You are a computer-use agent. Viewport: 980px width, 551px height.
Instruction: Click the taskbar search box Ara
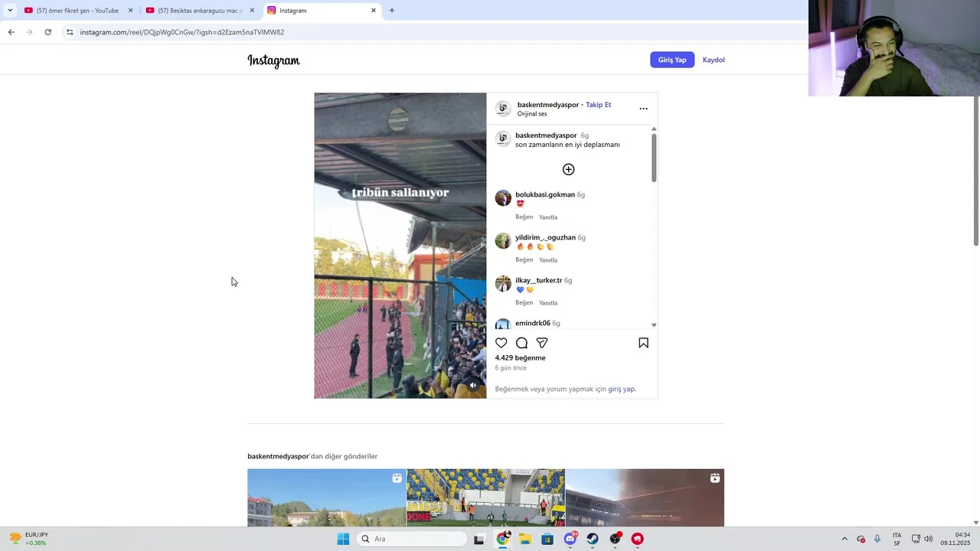click(412, 539)
